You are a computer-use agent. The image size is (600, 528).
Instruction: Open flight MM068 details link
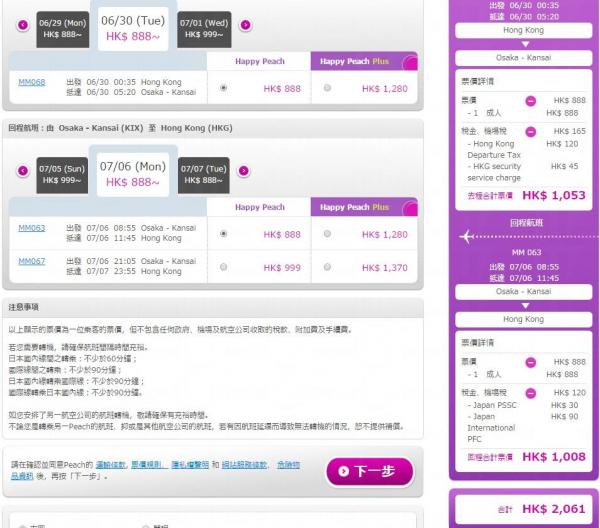(32, 82)
